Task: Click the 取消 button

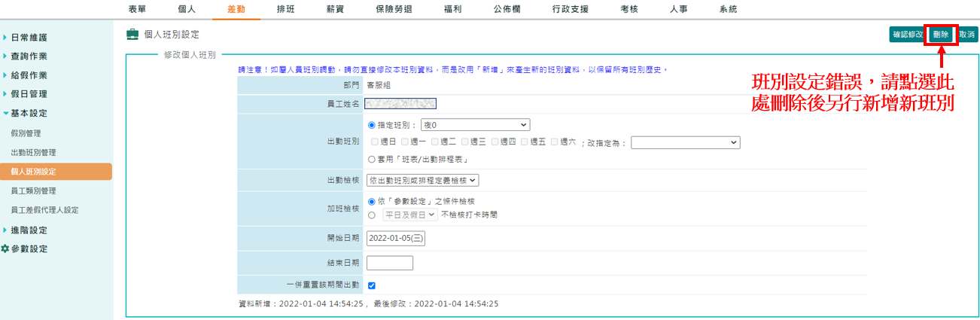Action: (x=966, y=35)
